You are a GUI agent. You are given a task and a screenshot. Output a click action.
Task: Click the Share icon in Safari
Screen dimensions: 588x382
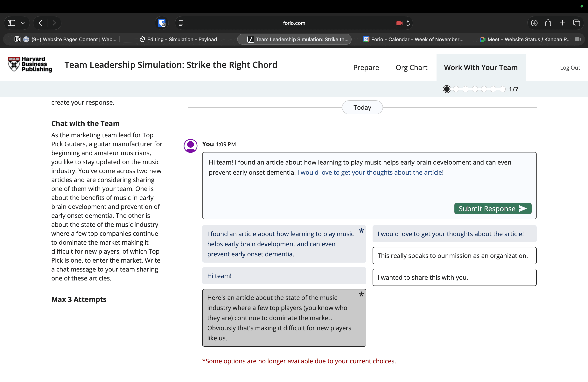548,23
